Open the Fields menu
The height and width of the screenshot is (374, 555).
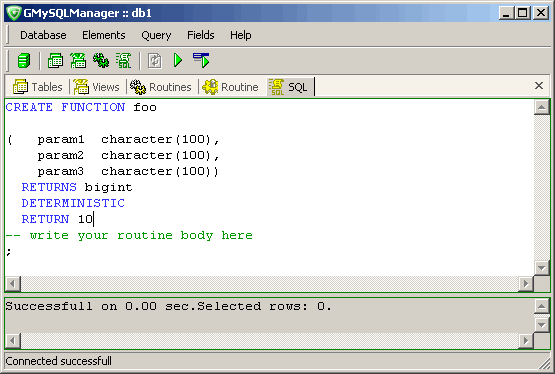click(201, 35)
